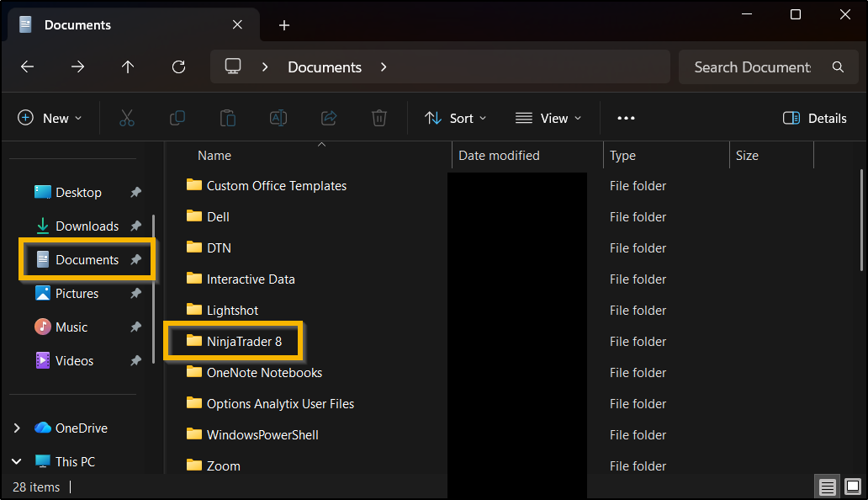
Task: Sort by the Size column header
Action: pyautogui.click(x=747, y=156)
